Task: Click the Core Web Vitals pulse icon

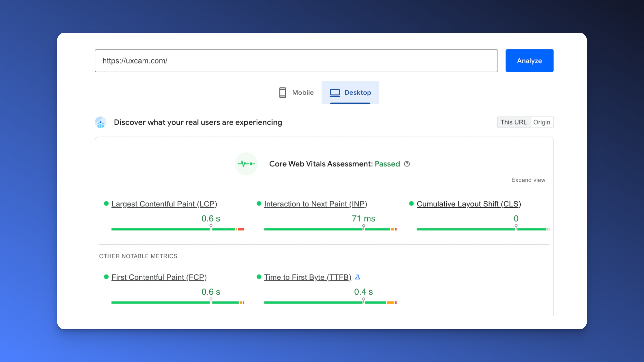Action: [x=246, y=164]
